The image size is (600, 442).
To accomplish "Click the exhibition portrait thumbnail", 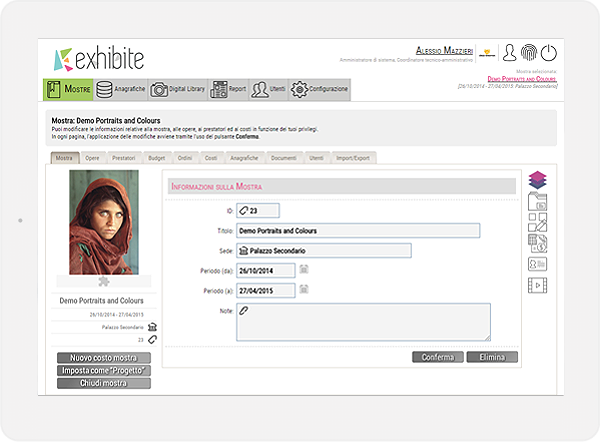I will (x=104, y=222).
